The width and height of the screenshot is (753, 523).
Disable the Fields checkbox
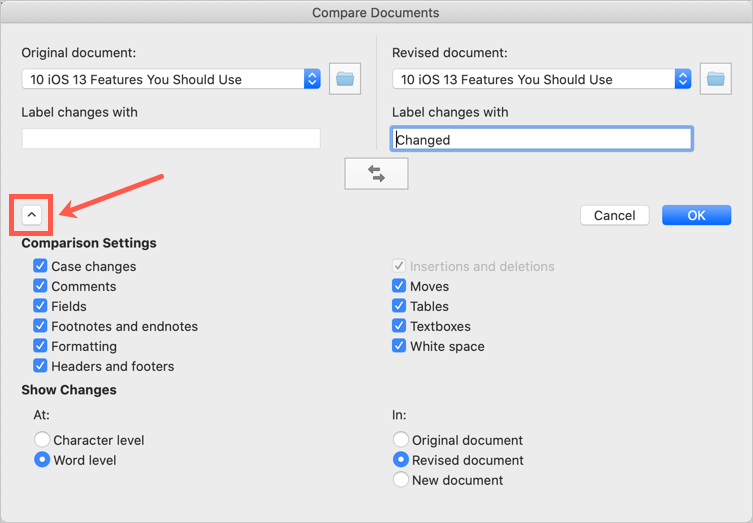click(x=40, y=306)
